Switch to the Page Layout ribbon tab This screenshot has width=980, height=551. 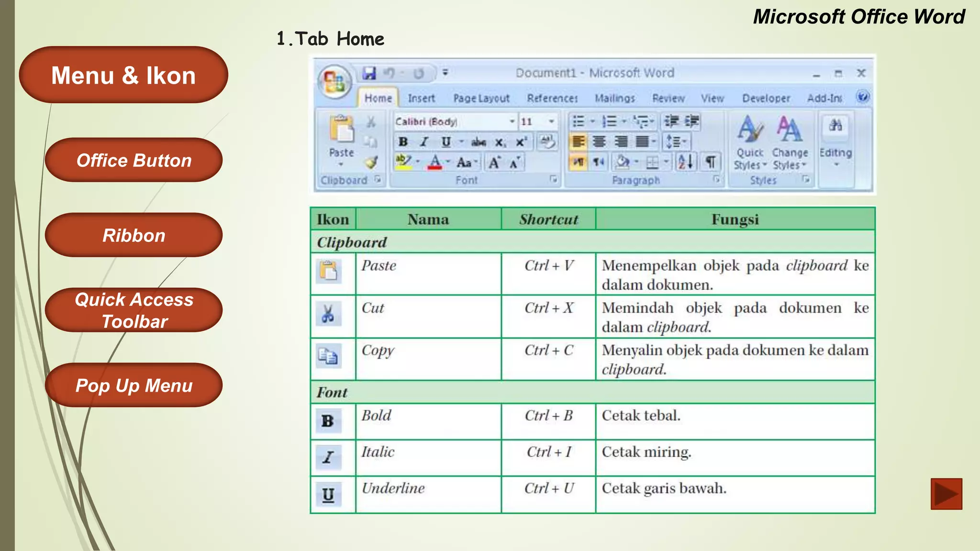click(481, 98)
